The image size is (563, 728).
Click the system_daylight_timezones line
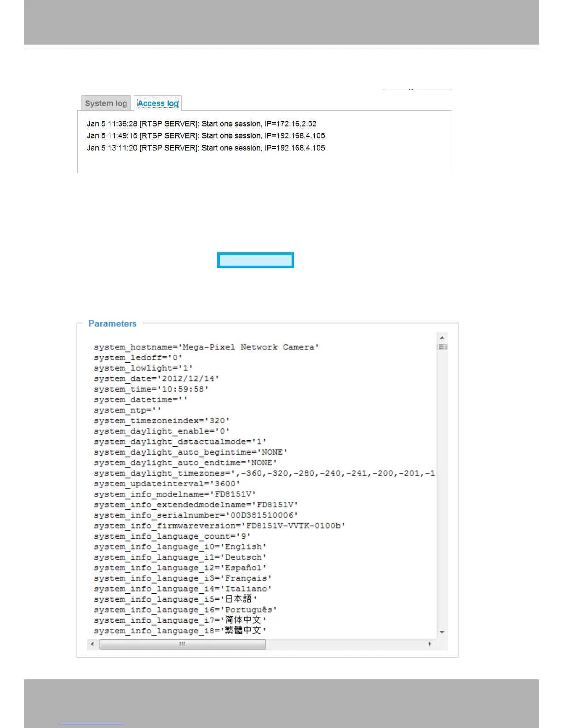[x=264, y=473]
